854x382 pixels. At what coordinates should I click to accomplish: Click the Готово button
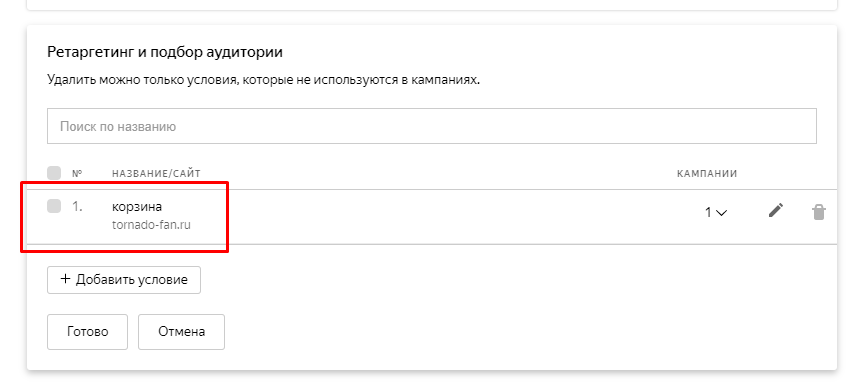(x=87, y=332)
